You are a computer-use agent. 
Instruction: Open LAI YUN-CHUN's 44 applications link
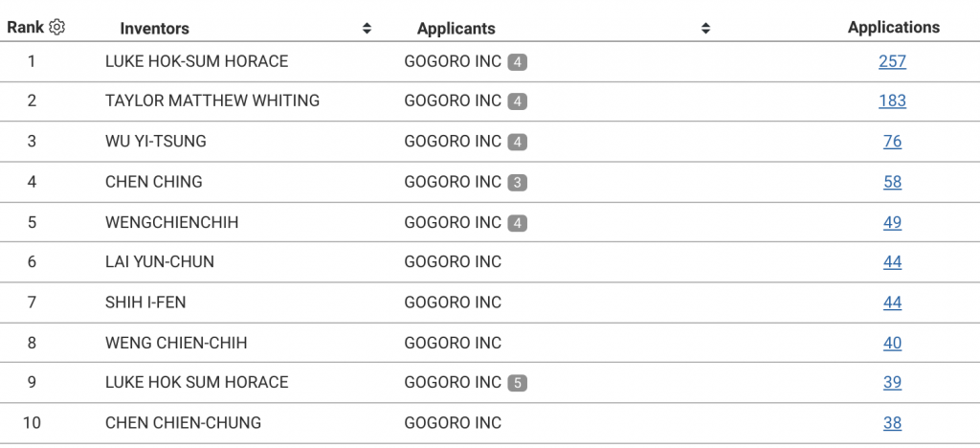893,261
